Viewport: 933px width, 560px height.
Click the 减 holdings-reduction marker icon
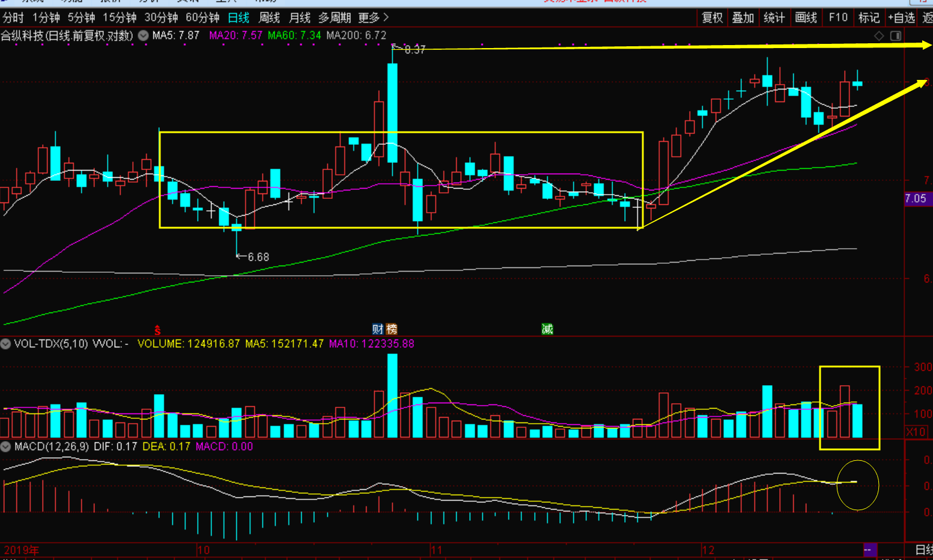click(547, 329)
